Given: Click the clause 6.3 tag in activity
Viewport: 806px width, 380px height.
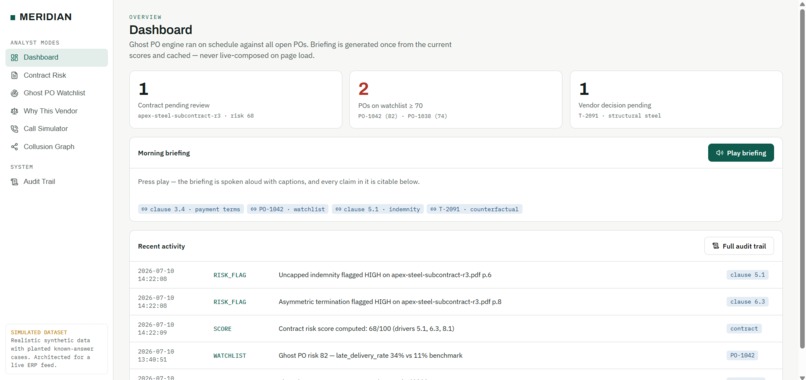Looking at the screenshot, I should (x=747, y=302).
